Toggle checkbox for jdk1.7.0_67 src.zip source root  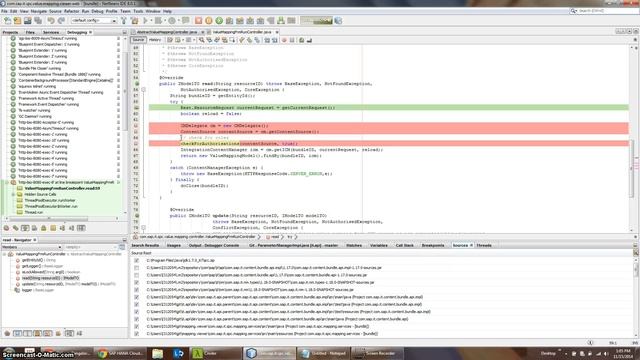tap(137, 260)
